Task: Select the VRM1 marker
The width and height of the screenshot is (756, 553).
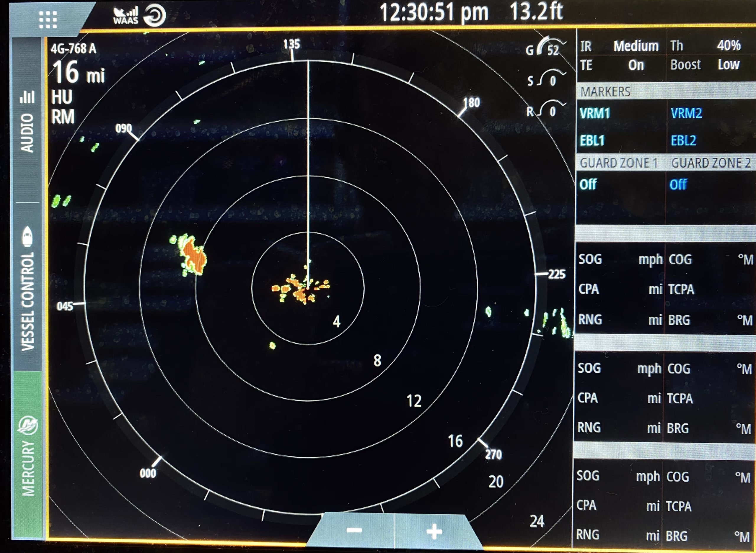Action: 595,114
